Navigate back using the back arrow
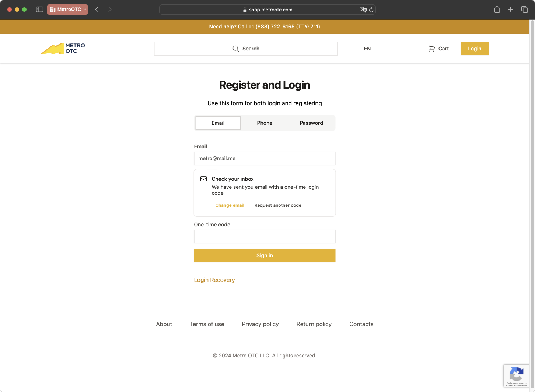 97,9
